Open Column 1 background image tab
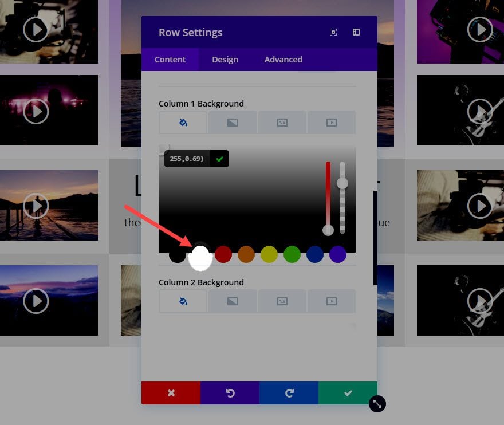This screenshot has width=504, height=425. [282, 123]
